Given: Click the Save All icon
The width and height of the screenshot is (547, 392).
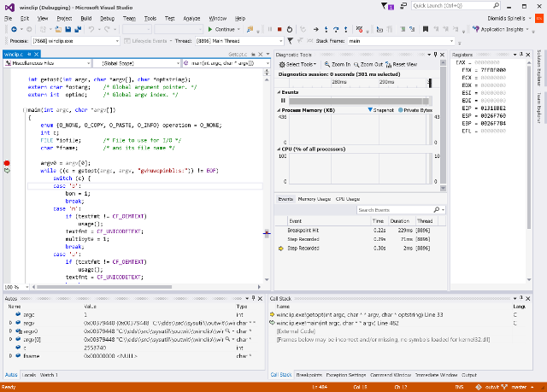Looking at the screenshot, I should pyautogui.click(x=78, y=30).
